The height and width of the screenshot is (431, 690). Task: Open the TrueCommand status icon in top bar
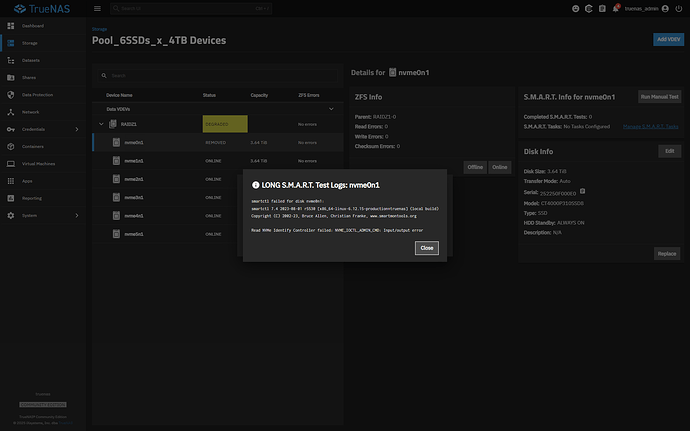tap(589, 8)
